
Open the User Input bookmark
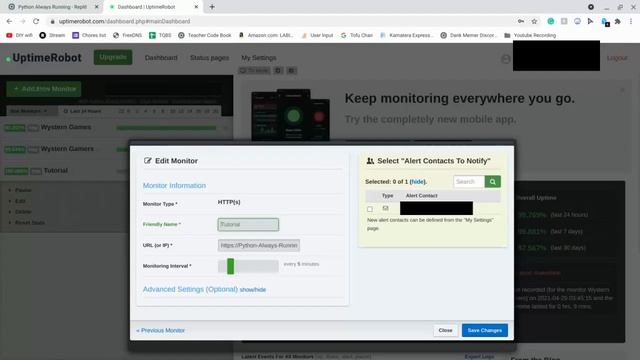(x=317, y=35)
